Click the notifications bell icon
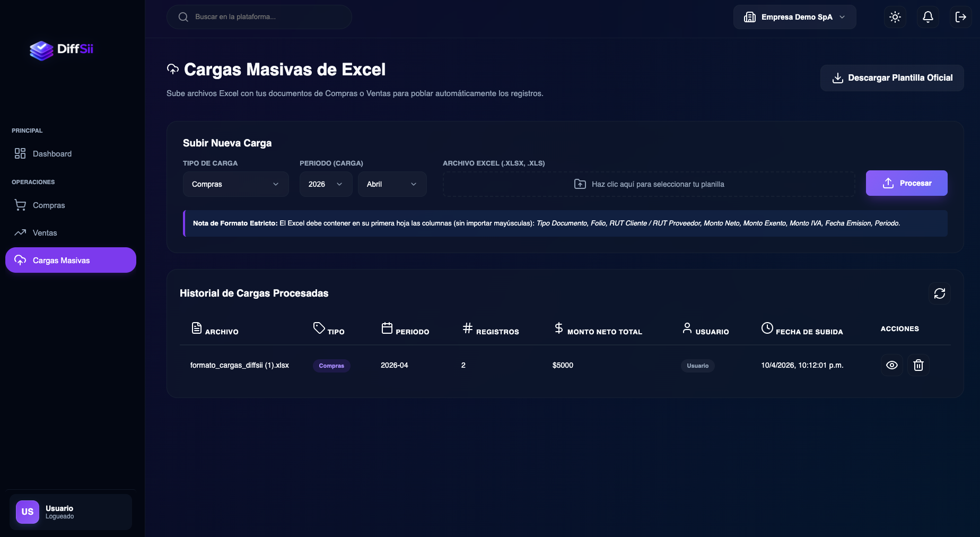Image resolution: width=980 pixels, height=537 pixels. click(927, 16)
